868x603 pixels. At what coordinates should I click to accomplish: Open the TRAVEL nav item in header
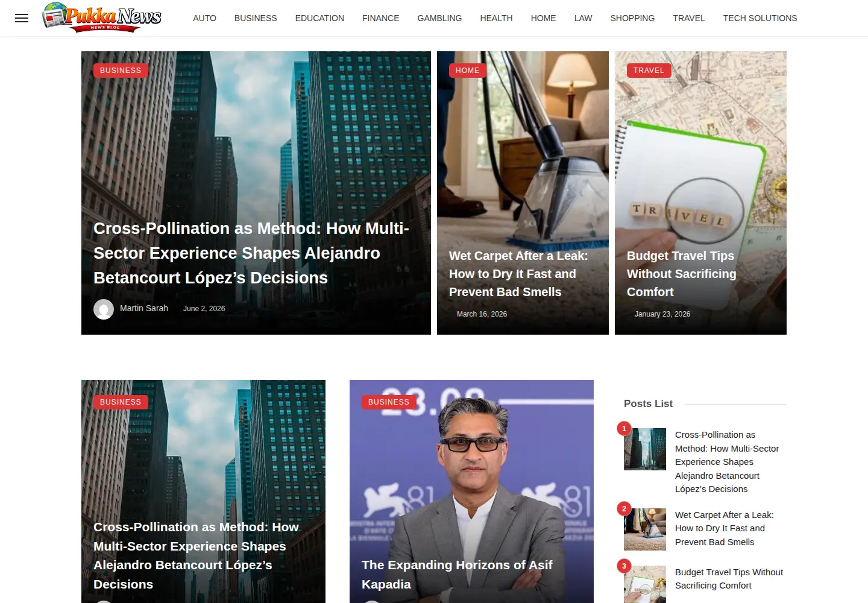tap(688, 18)
